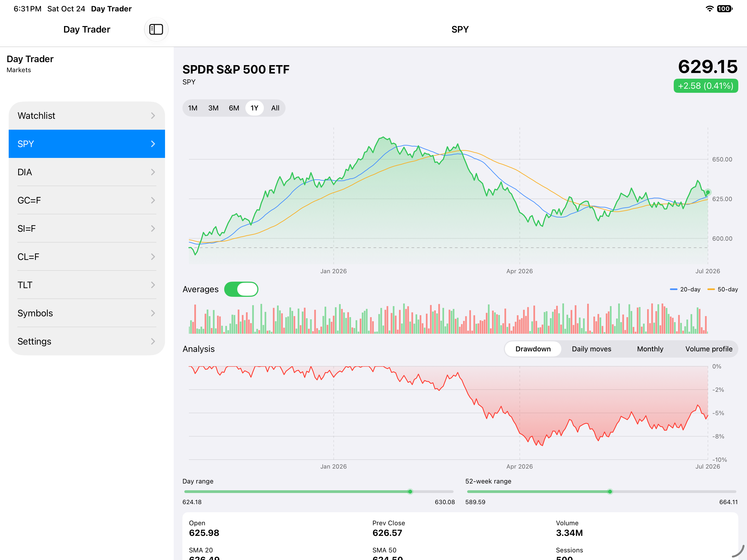747x560 pixels.
Task: Switch chart to 6M range
Action: [x=234, y=108]
